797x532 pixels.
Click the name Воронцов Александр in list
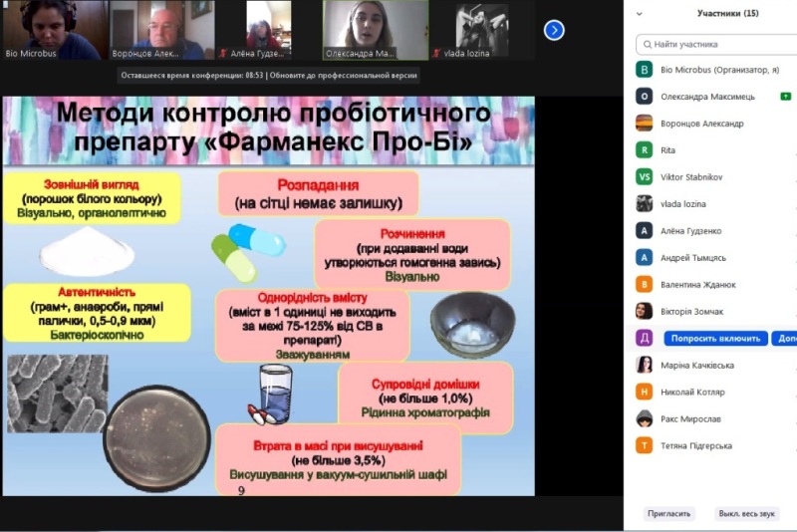click(702, 124)
